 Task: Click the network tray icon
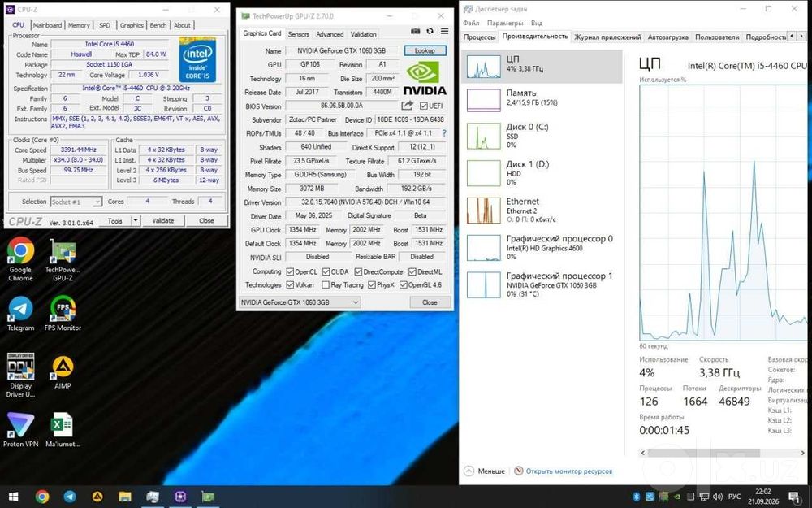[x=704, y=497]
